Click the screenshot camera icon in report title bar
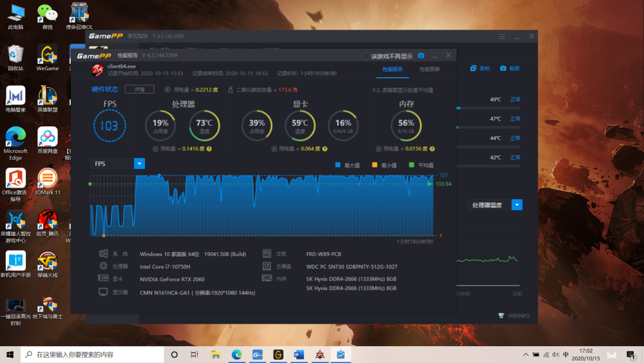The width and height of the screenshot is (644, 363). pyautogui.click(x=421, y=55)
